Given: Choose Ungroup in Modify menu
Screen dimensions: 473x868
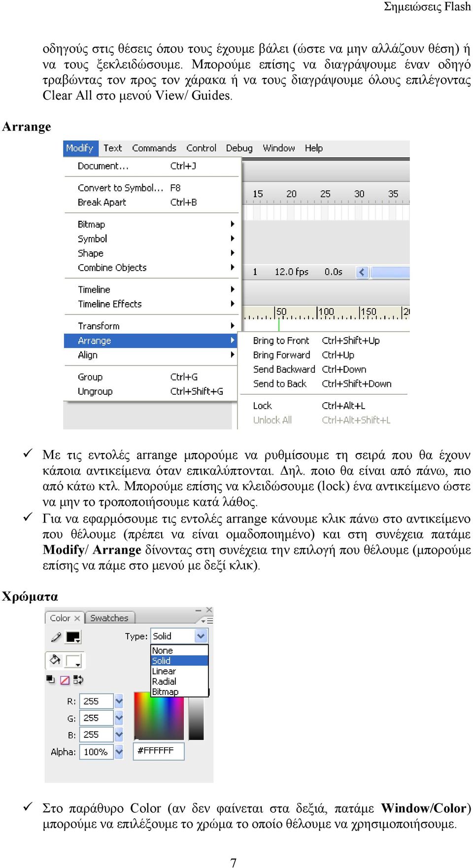Looking at the screenshot, I should [152, 391].
